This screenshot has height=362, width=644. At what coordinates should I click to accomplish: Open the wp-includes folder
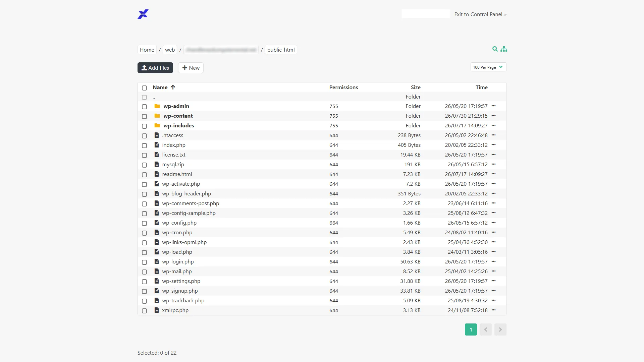(x=179, y=125)
